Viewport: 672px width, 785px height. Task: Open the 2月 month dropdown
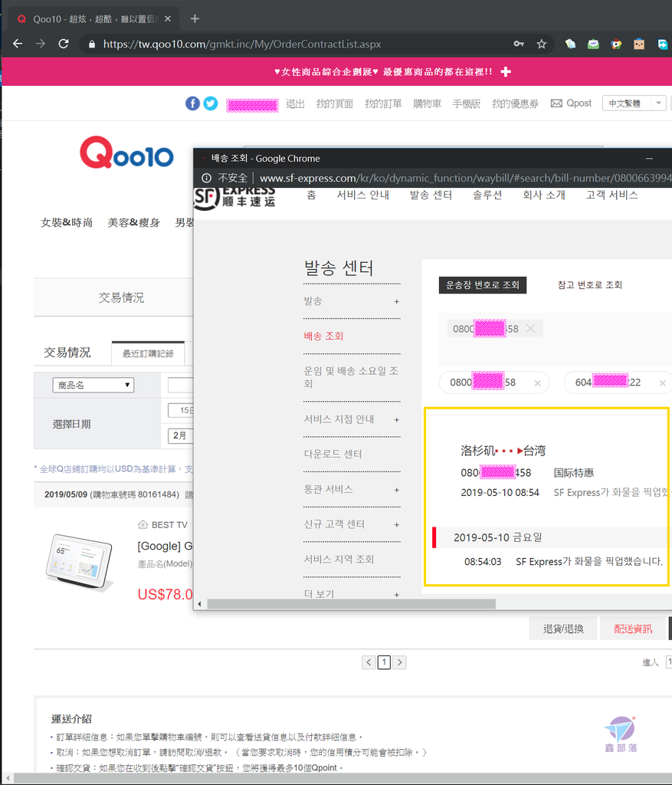tap(181, 435)
